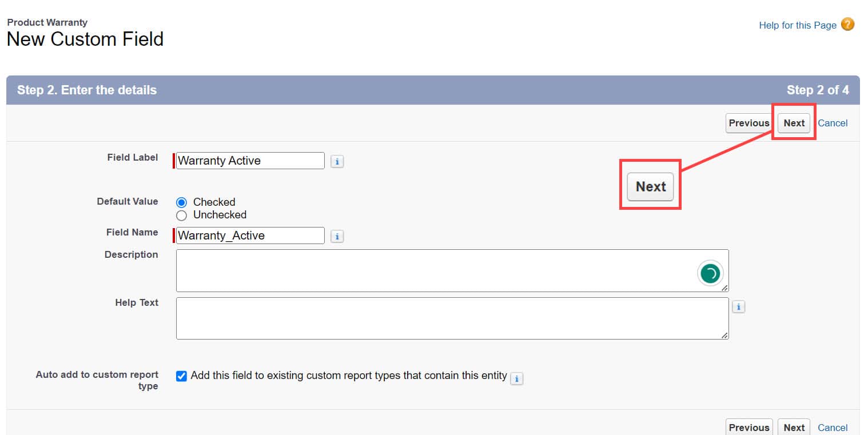Image resolution: width=868 pixels, height=435 pixels.
Task: Click the top Cancel link
Action: pos(833,123)
